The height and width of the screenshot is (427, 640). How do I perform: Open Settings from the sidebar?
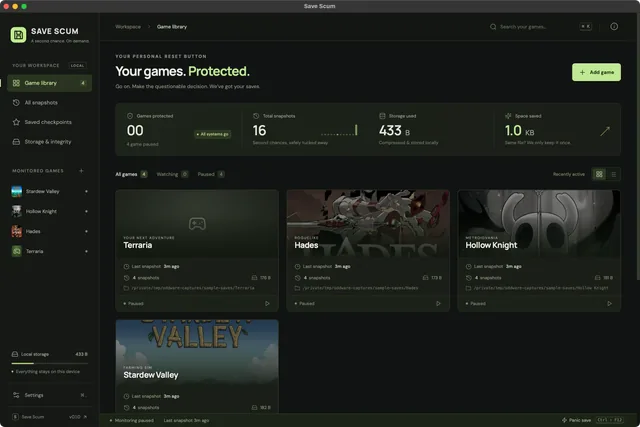tap(49, 395)
